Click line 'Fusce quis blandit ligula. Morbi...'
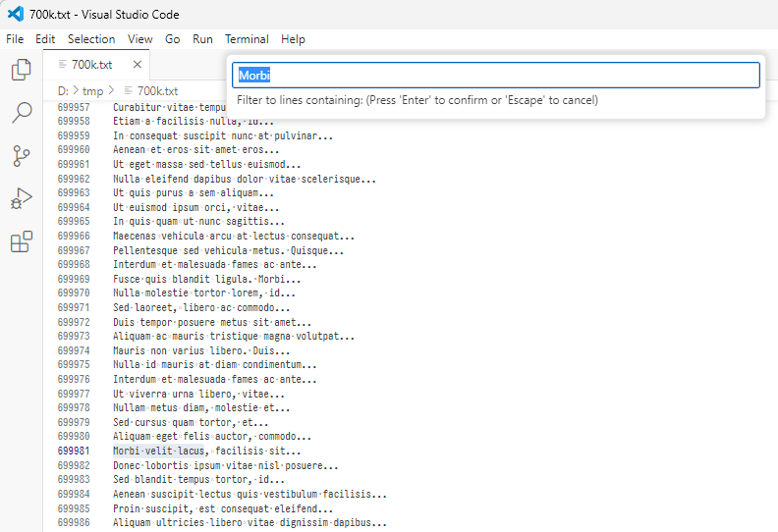Screen dimensions: 778x532 click(x=207, y=279)
